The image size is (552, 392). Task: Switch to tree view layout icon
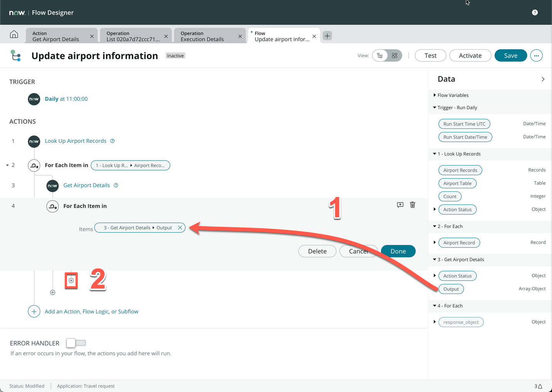pyautogui.click(x=380, y=56)
